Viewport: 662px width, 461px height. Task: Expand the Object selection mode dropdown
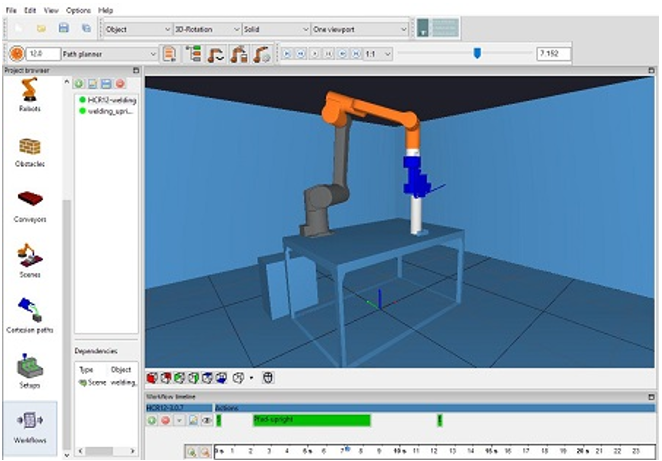136,30
